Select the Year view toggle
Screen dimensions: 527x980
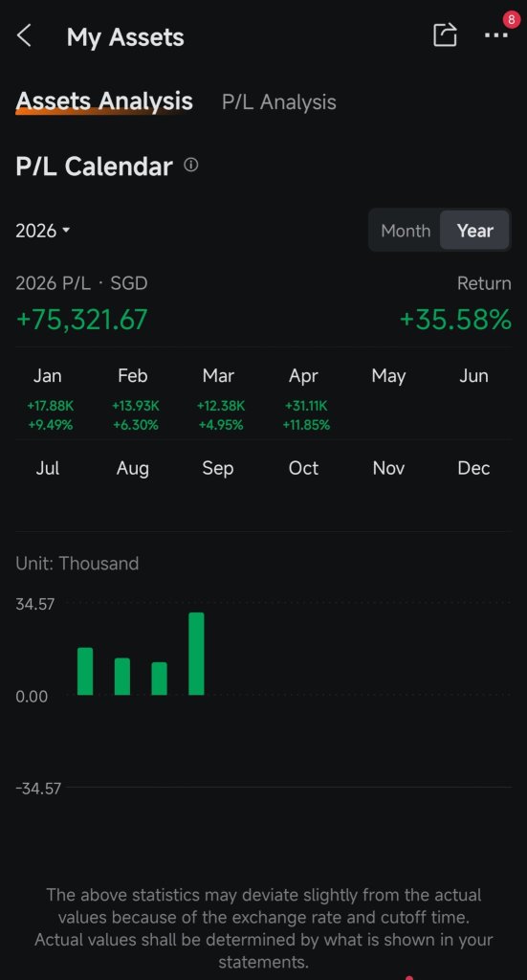(474, 231)
